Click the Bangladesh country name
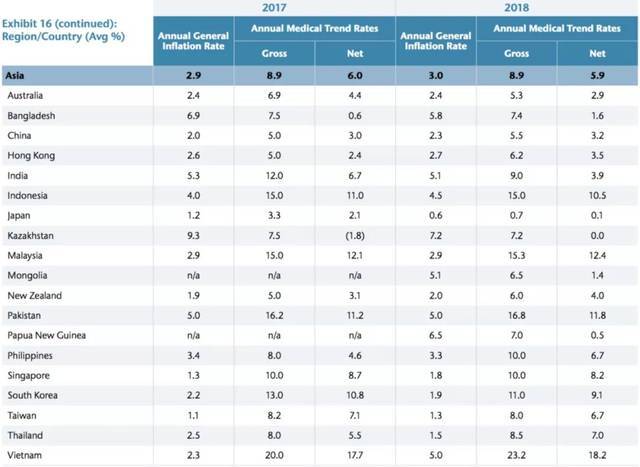Screen dimensions: 640x467 [31, 114]
